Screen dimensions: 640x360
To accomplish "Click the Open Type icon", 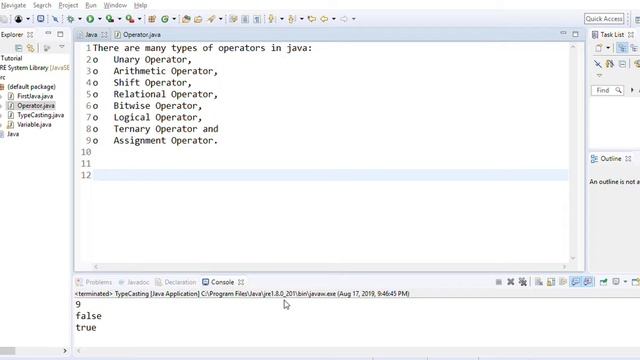I will click(186, 19).
